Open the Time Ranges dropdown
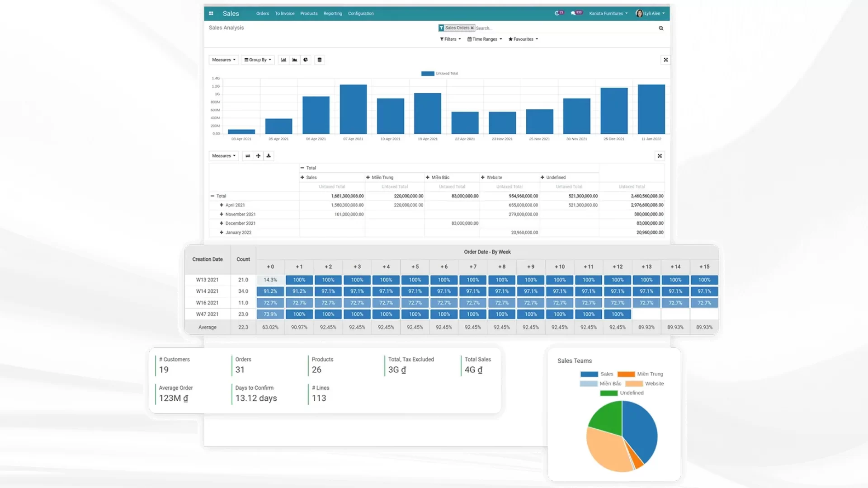This screenshot has width=868, height=488. (x=485, y=39)
